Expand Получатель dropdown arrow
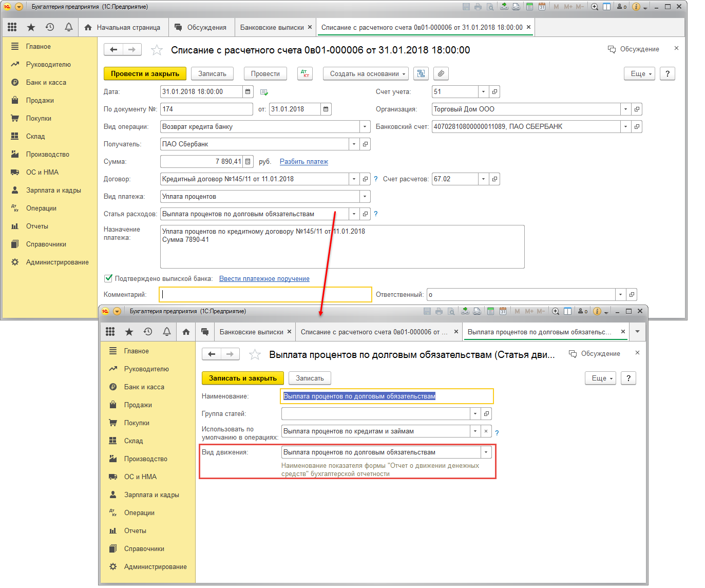Viewport: 705px width, 588px height. click(x=354, y=144)
